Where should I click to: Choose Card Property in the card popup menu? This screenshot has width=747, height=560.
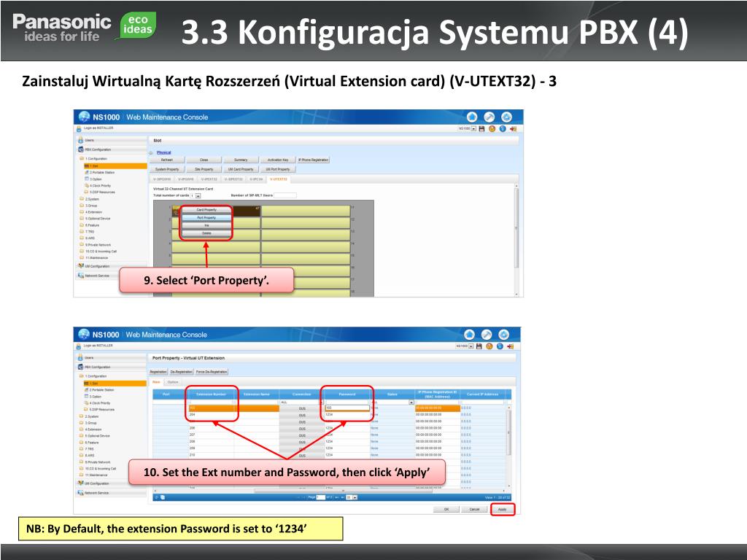[x=206, y=209]
